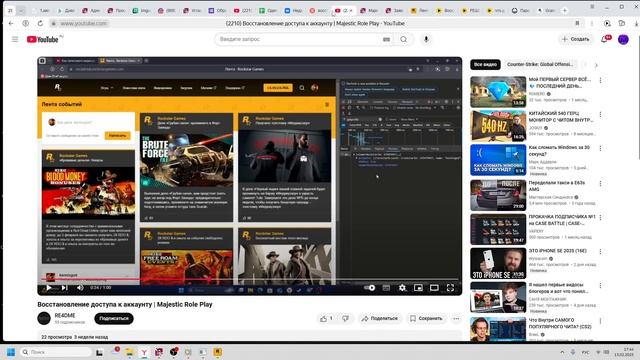Show next filter chips with arrow
This screenshot has width=640, height=360.
pos(596,65)
